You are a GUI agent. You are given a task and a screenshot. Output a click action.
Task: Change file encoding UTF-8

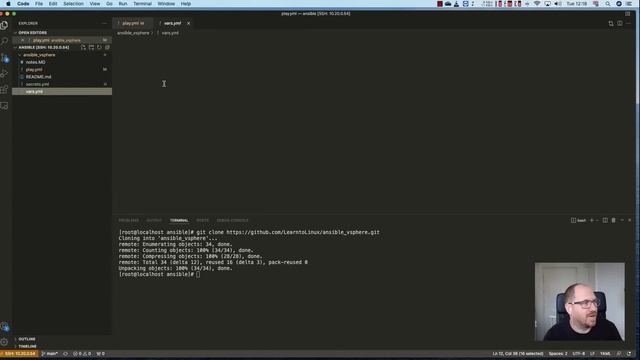pos(578,354)
